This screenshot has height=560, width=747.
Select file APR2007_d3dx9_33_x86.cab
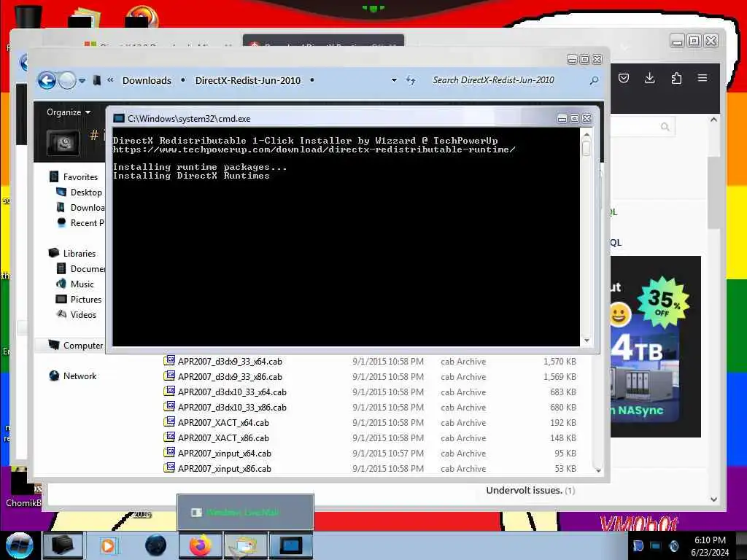tap(230, 377)
